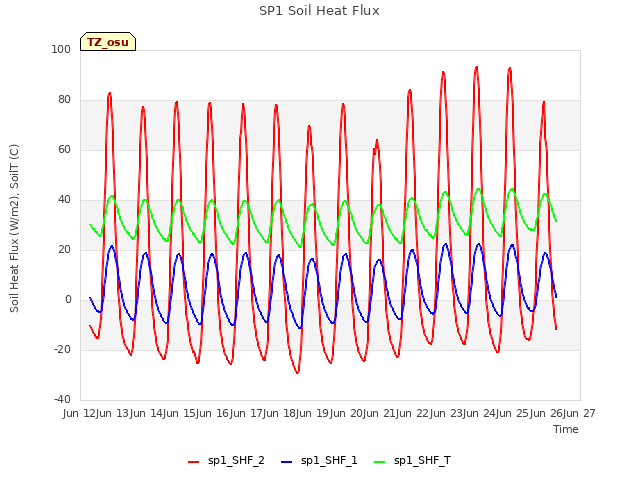Click the Jun 19 x-axis tick label
The width and height of the screenshot is (640, 480).
[x=313, y=413]
